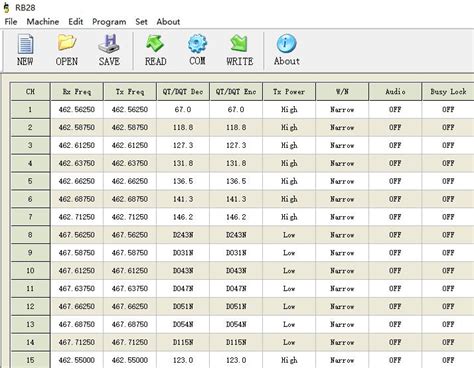Click the OPEN folder toolbar icon

pos(67,50)
